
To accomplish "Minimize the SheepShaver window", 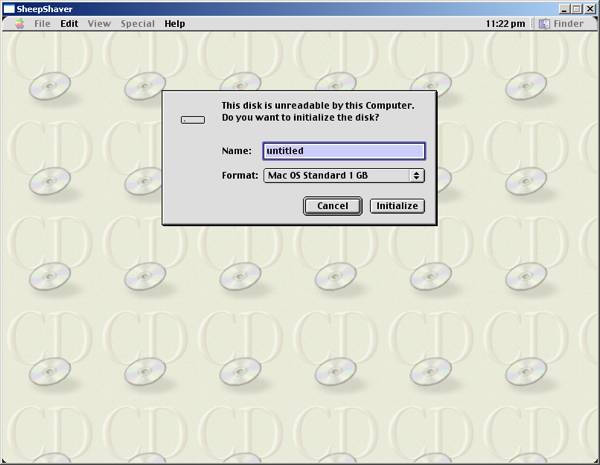I will tap(564, 8).
